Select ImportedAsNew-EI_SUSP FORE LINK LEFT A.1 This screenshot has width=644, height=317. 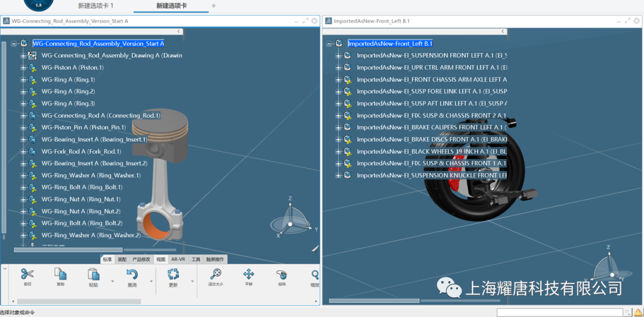coord(432,92)
